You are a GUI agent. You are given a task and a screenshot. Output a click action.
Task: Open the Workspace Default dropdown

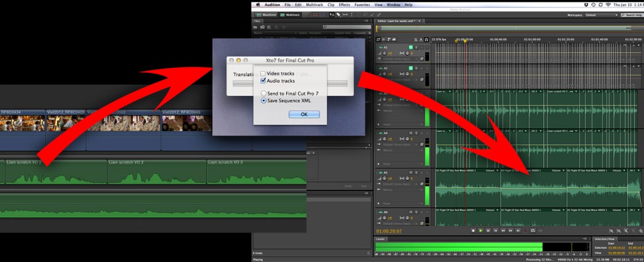[601, 14]
